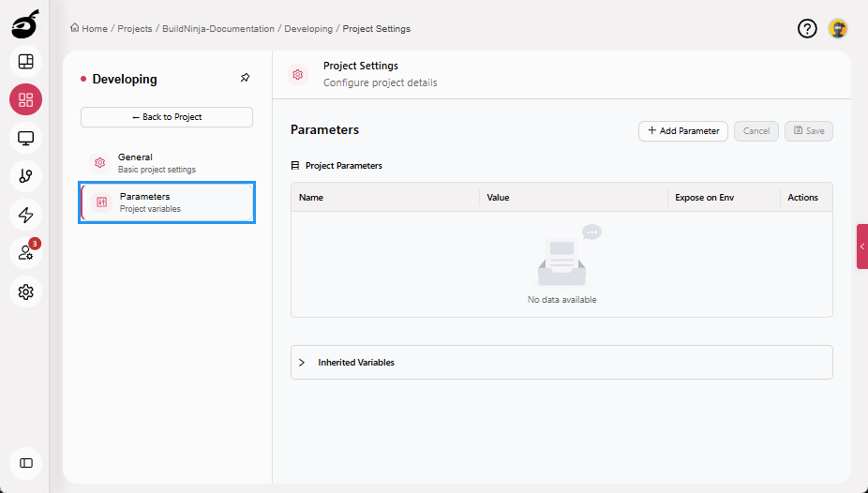Open Developing breadcrumb link

(x=308, y=29)
